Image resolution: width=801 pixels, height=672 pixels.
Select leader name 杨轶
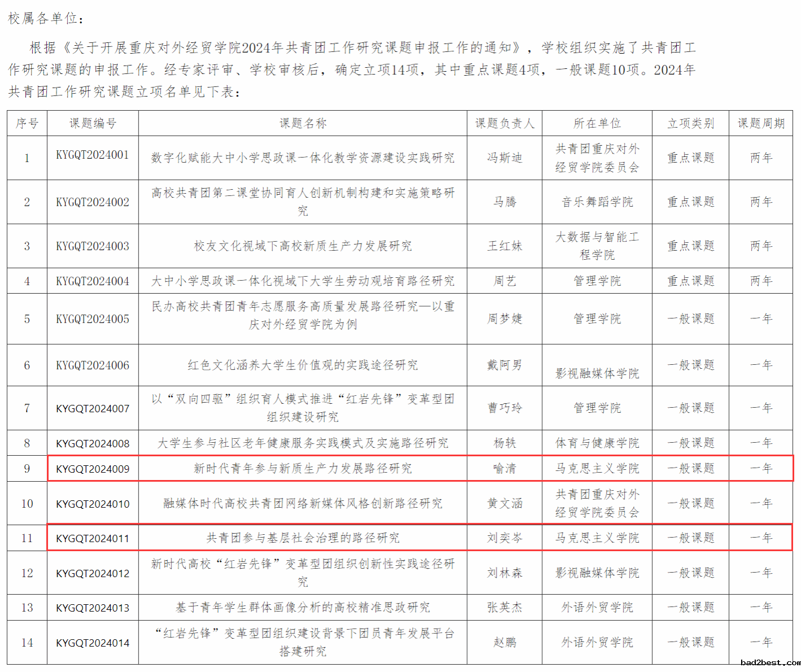pos(504,443)
